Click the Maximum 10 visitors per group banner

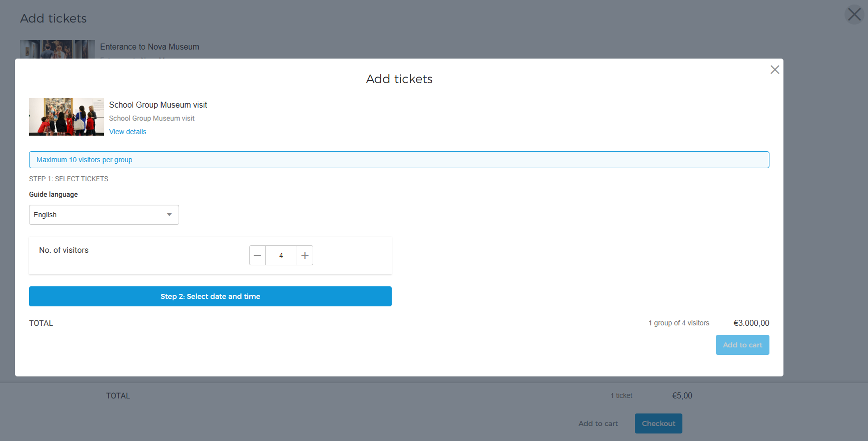399,160
